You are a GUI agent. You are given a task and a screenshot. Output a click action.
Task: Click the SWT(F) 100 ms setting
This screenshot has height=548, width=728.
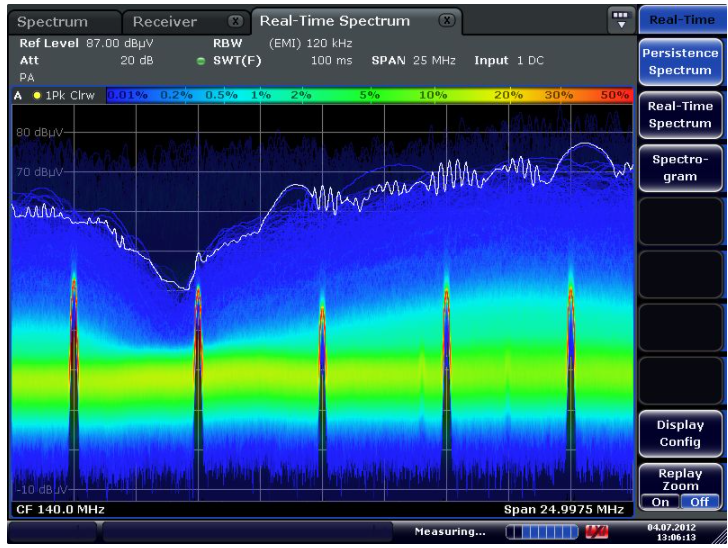(282, 60)
